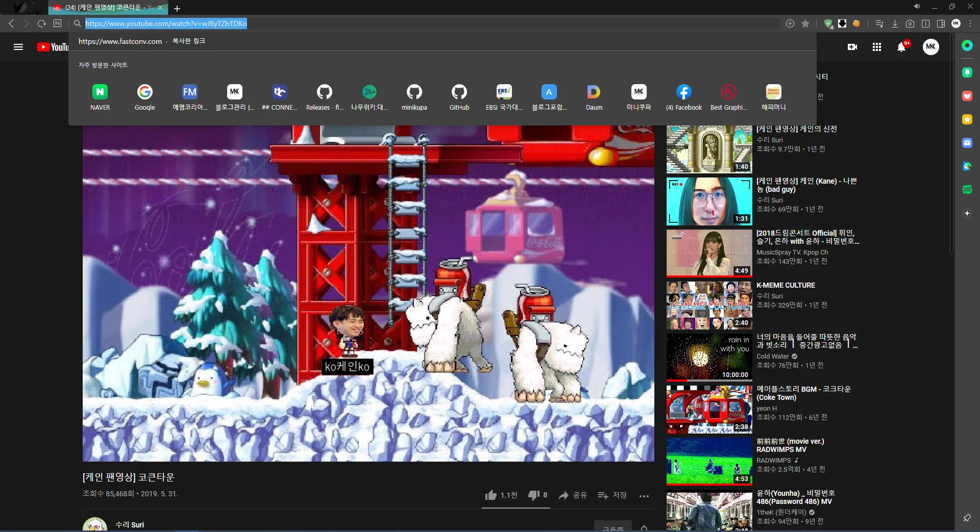The width and height of the screenshot is (980, 532).
Task: Click the browser forward arrow
Action: (x=27, y=23)
